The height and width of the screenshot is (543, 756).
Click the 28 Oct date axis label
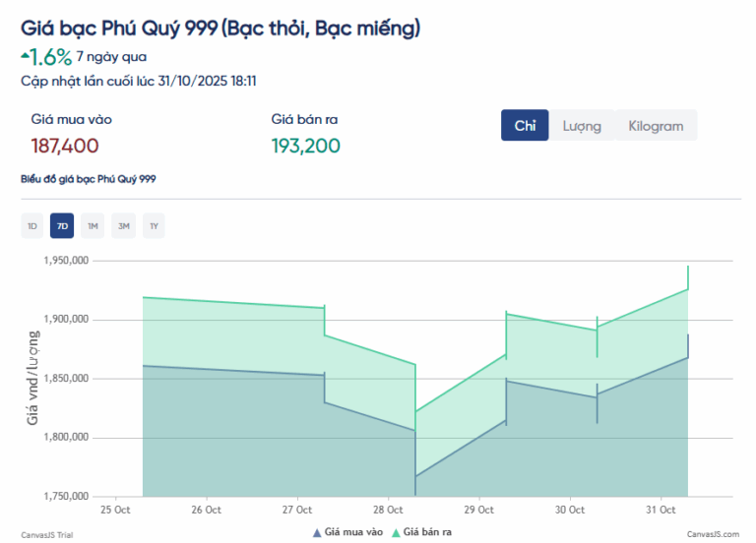pos(388,511)
